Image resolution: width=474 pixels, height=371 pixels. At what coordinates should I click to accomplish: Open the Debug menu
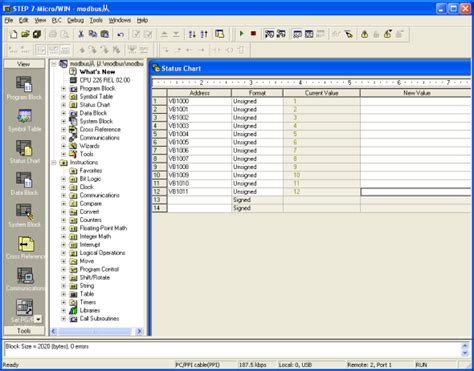tap(75, 20)
